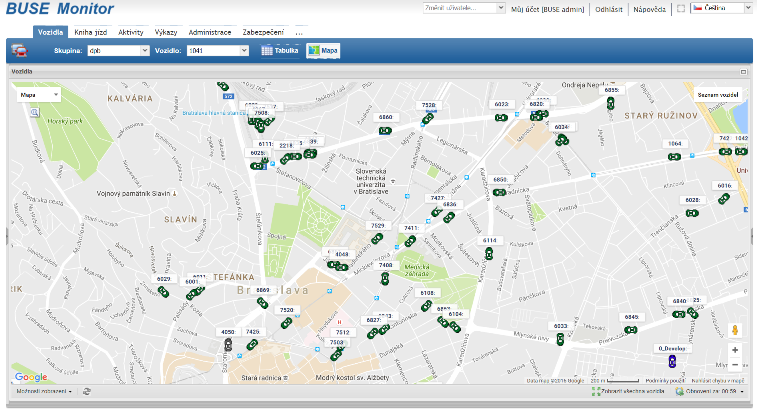
Task: Click the Street View pegman icon
Action: click(735, 329)
